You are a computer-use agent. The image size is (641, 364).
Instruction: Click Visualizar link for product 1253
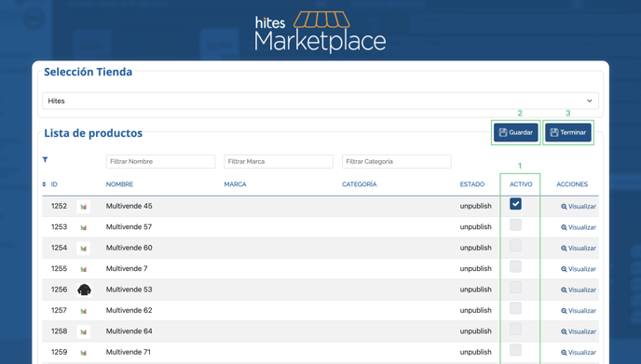578,227
